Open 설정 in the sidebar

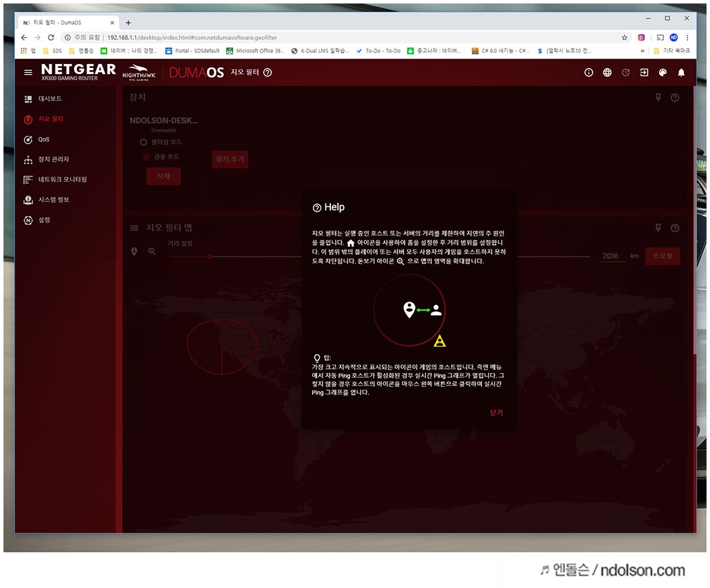coord(36,220)
